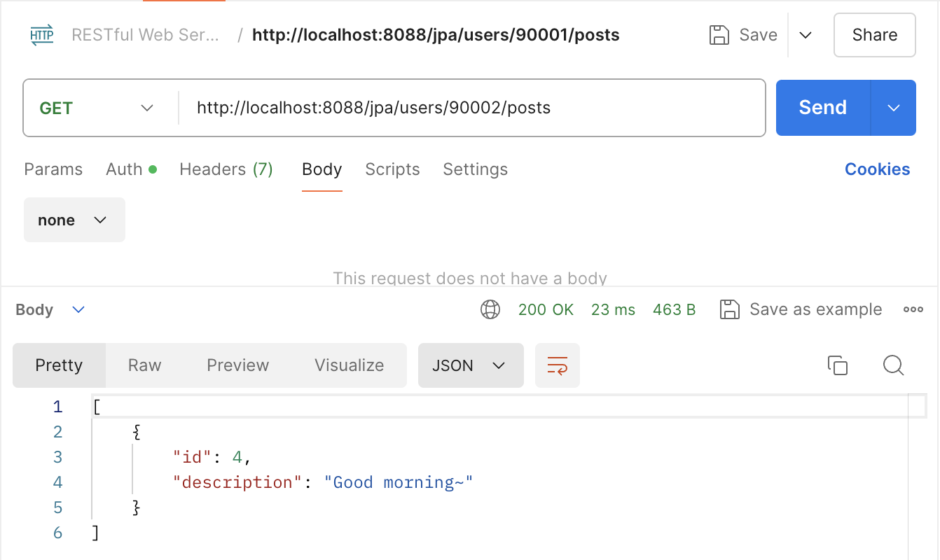Select the Raw view tab
940x560 pixels.
pos(145,365)
